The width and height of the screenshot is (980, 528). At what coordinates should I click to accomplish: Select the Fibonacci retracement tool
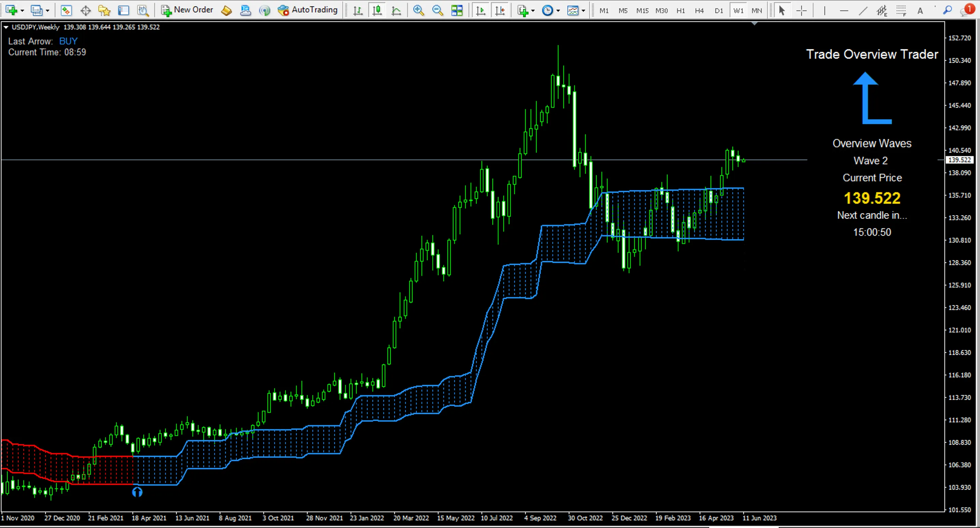pos(901,10)
